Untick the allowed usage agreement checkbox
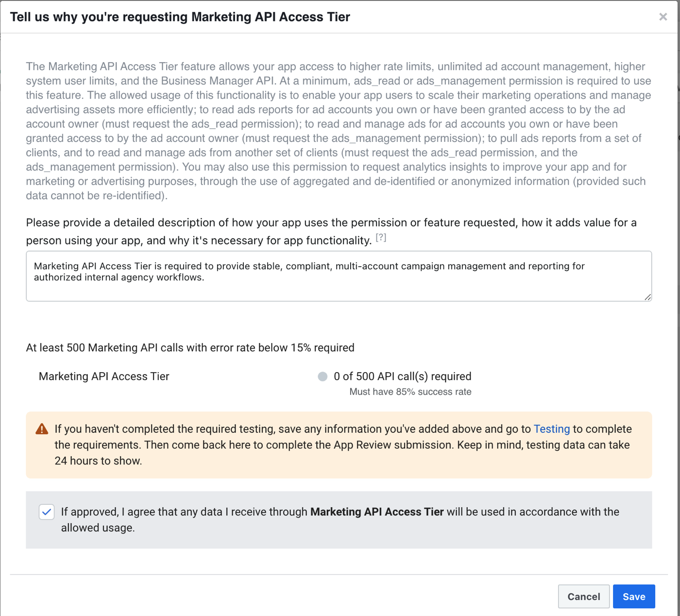Image resolution: width=680 pixels, height=616 pixels. coord(47,512)
